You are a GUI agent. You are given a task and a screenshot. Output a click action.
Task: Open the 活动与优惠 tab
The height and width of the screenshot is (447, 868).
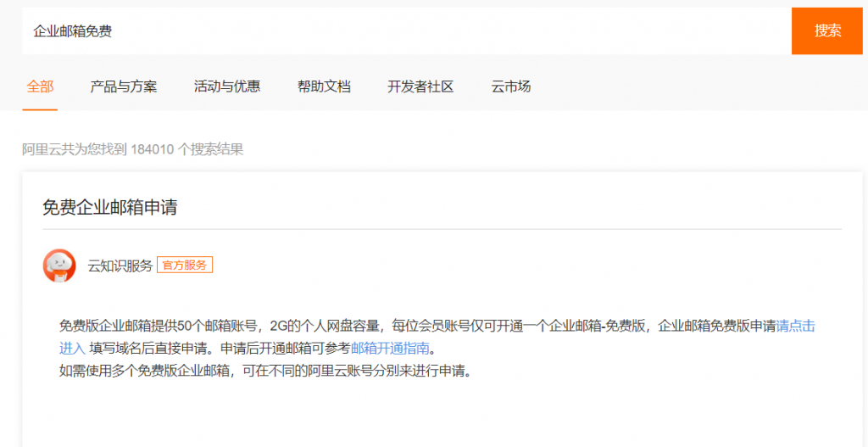point(227,86)
